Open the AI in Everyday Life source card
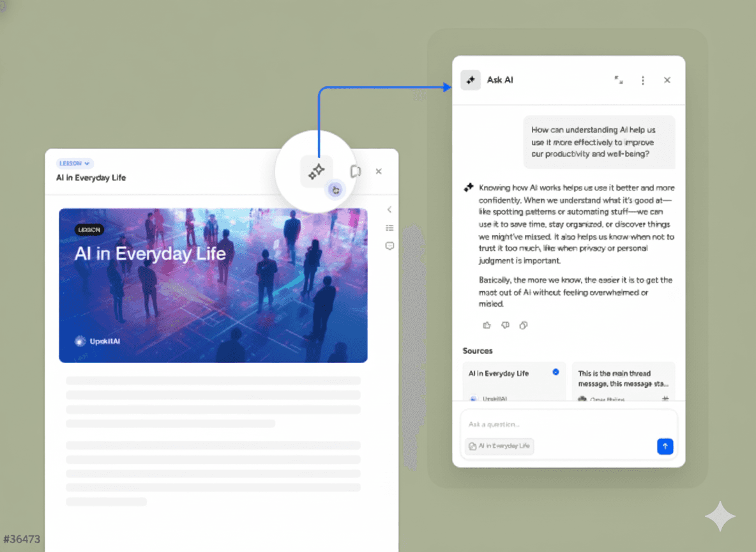This screenshot has width=756, height=552. click(x=511, y=381)
